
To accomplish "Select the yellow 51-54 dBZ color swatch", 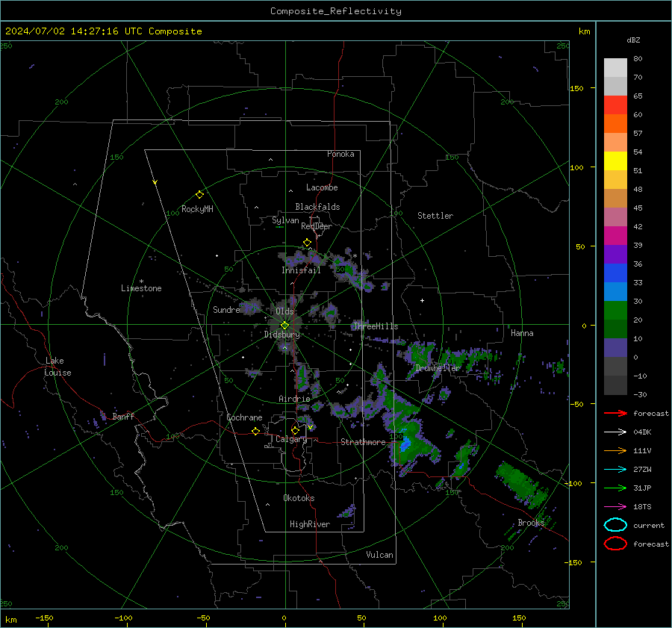I will click(x=615, y=161).
